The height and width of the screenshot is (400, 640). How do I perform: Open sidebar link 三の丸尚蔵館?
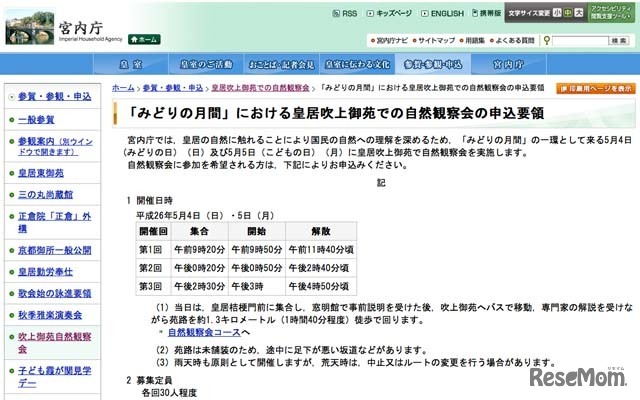pyautogui.click(x=45, y=194)
